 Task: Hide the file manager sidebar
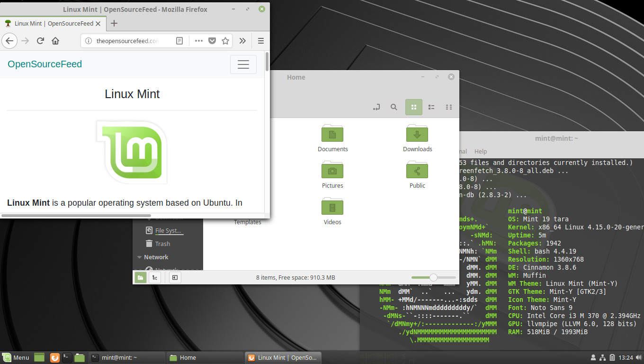coord(175,277)
